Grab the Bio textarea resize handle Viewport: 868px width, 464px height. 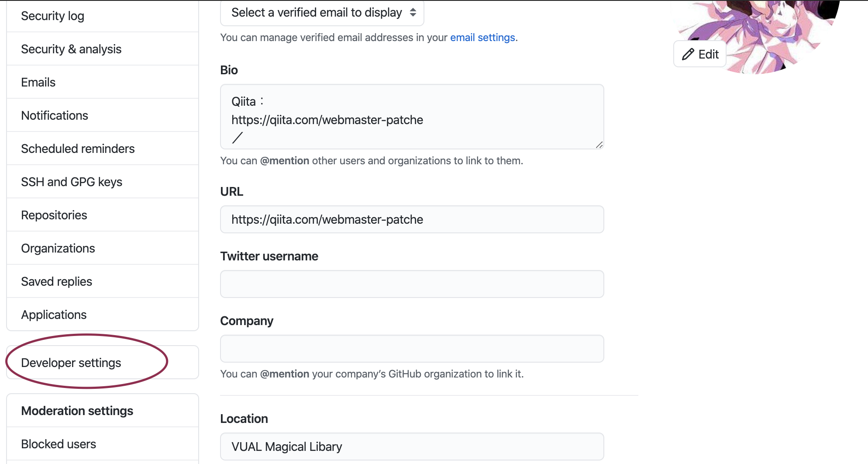click(x=599, y=145)
